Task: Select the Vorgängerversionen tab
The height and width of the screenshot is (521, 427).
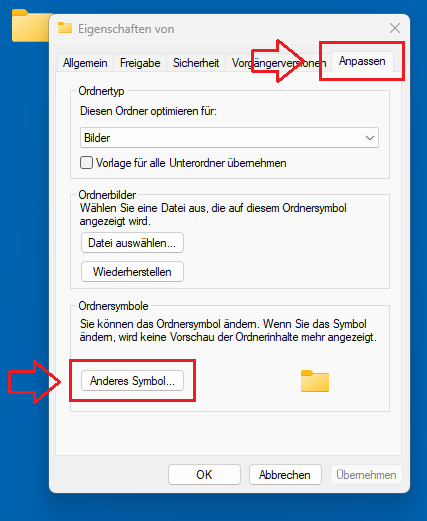Action: coord(279,63)
